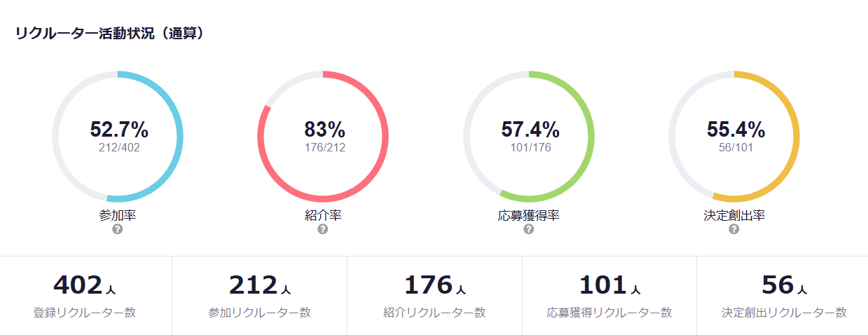Image resolution: width=868 pixels, height=335 pixels.
Task: Click the 212人 participating recruiters count
Action: click(x=260, y=285)
